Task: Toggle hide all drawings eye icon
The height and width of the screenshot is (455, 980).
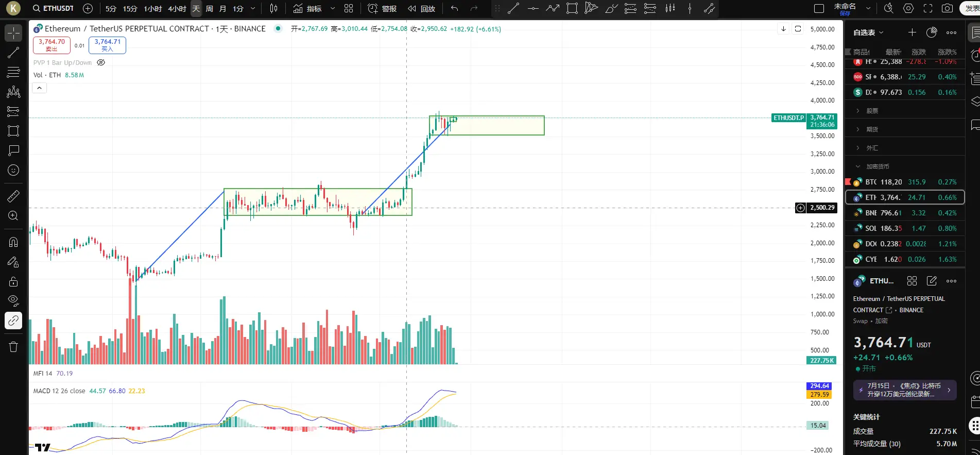Action: [x=13, y=301]
